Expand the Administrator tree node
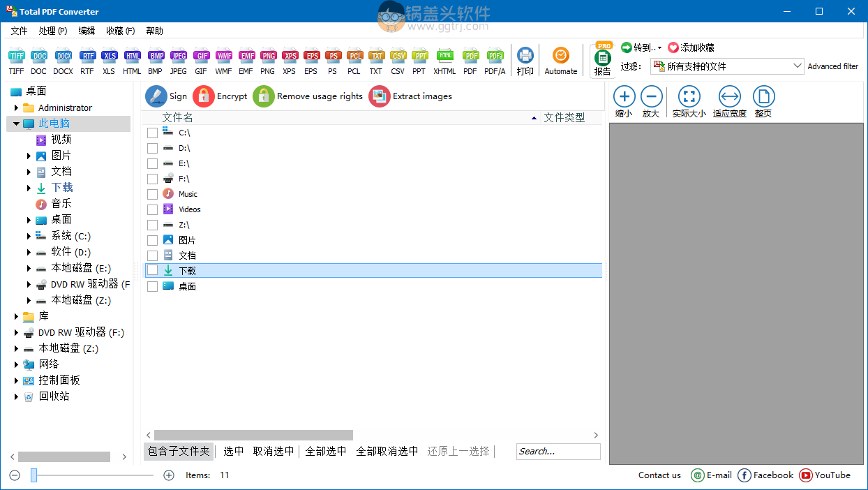This screenshot has width=868, height=490. [16, 107]
